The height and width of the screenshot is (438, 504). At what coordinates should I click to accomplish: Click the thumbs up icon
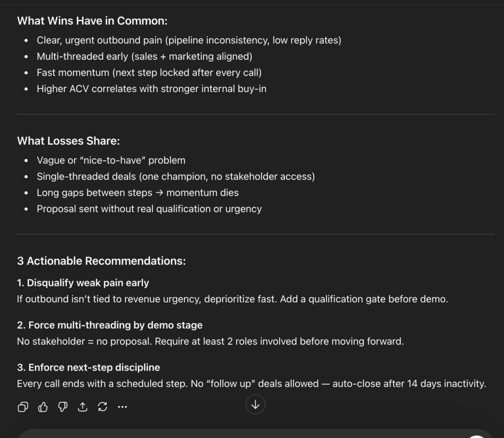point(43,406)
